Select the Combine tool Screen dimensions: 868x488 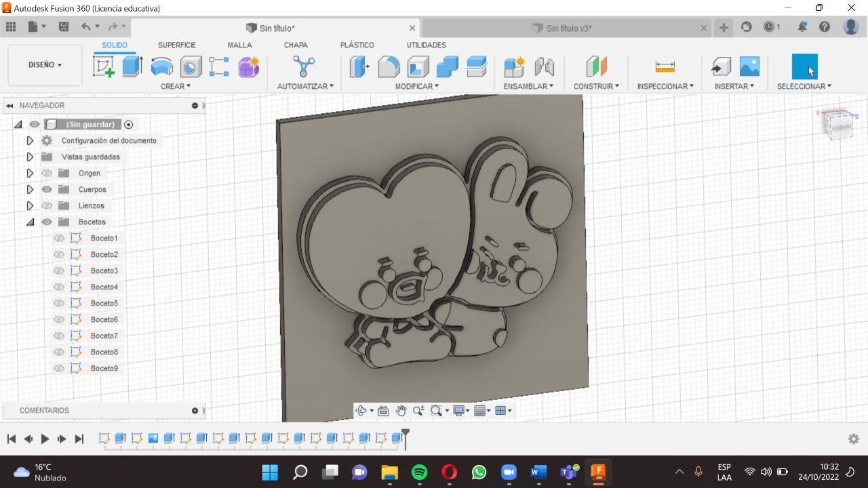pyautogui.click(x=447, y=66)
